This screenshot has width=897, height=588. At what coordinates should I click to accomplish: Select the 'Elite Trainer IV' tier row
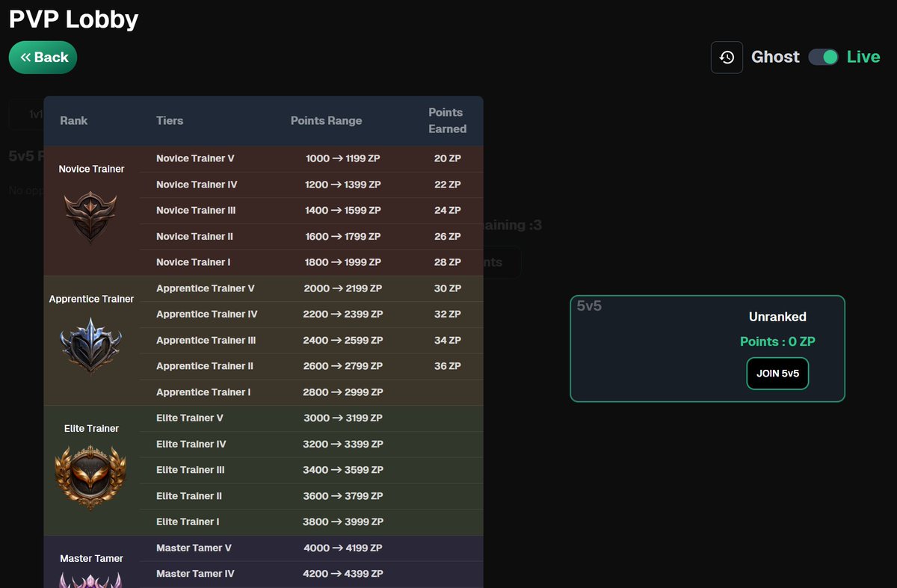pos(312,445)
